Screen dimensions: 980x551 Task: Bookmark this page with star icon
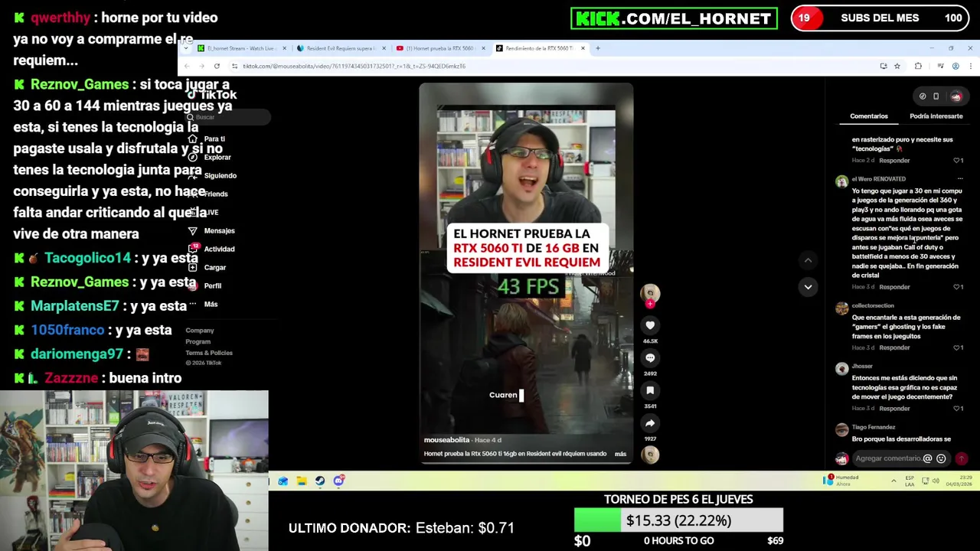coord(897,66)
